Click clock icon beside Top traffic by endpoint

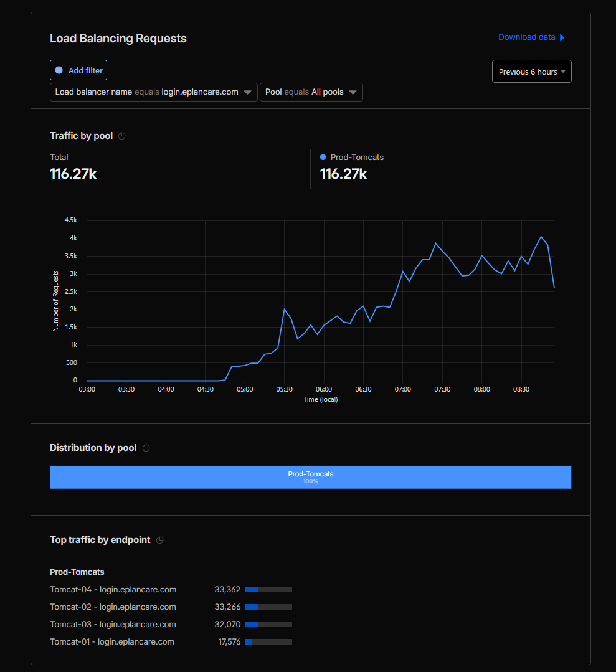coord(160,541)
